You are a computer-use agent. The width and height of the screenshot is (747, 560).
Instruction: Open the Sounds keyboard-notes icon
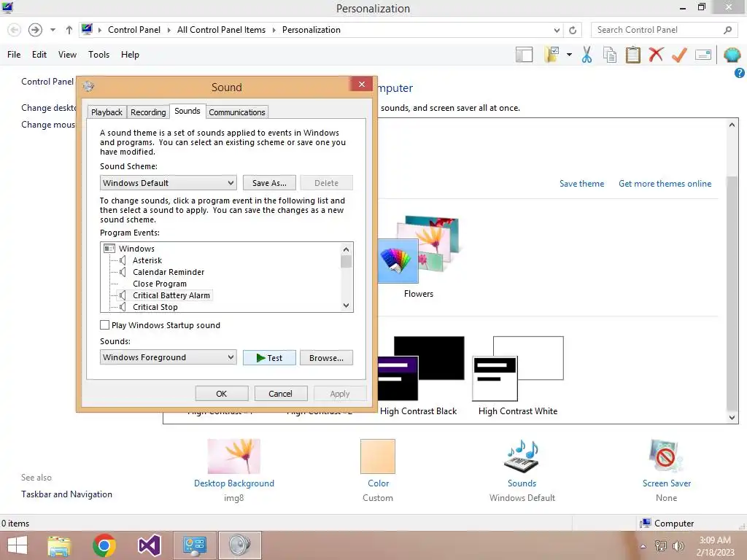(522, 456)
